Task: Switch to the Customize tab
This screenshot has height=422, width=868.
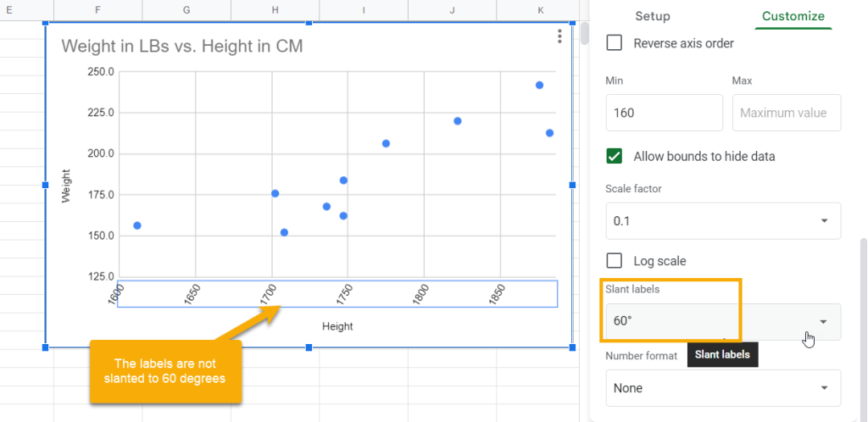Action: (x=793, y=16)
